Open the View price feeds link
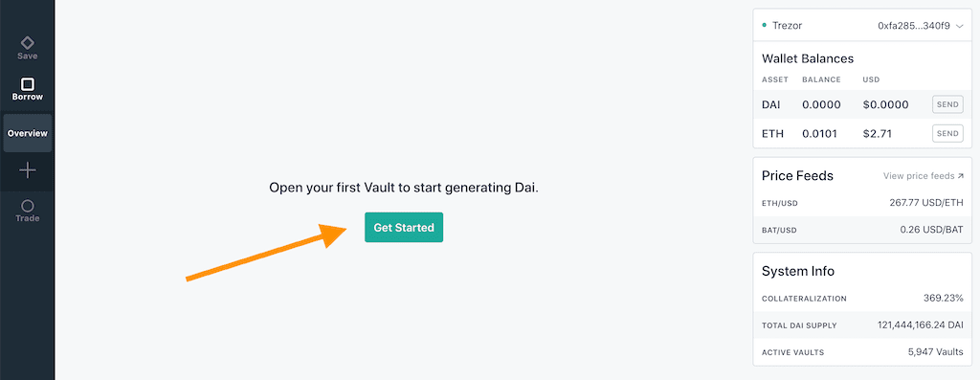 point(919,176)
